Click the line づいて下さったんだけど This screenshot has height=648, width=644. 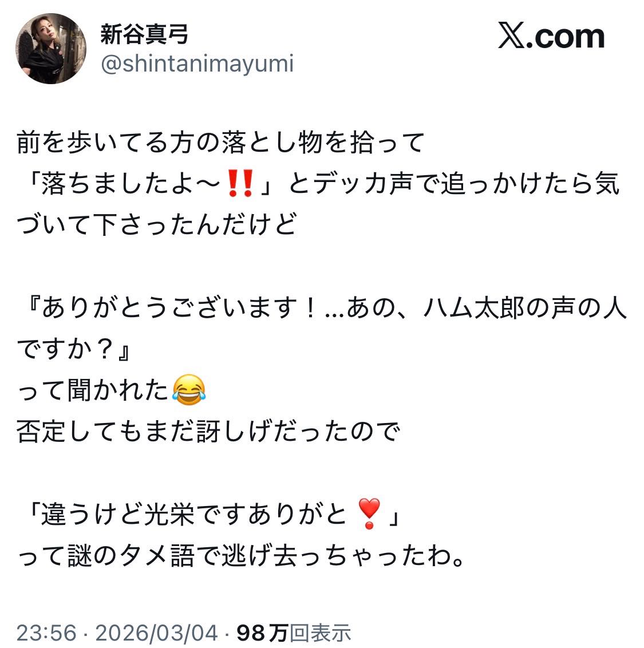(x=157, y=225)
